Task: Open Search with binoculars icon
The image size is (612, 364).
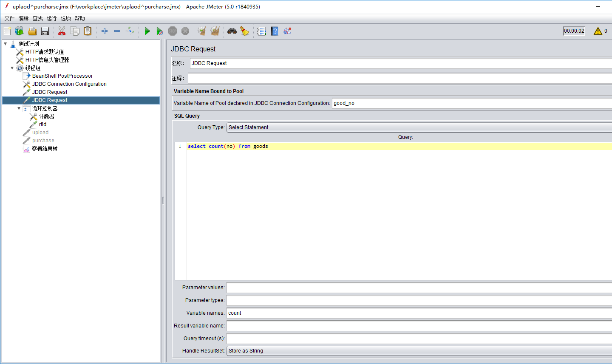Action: click(232, 31)
